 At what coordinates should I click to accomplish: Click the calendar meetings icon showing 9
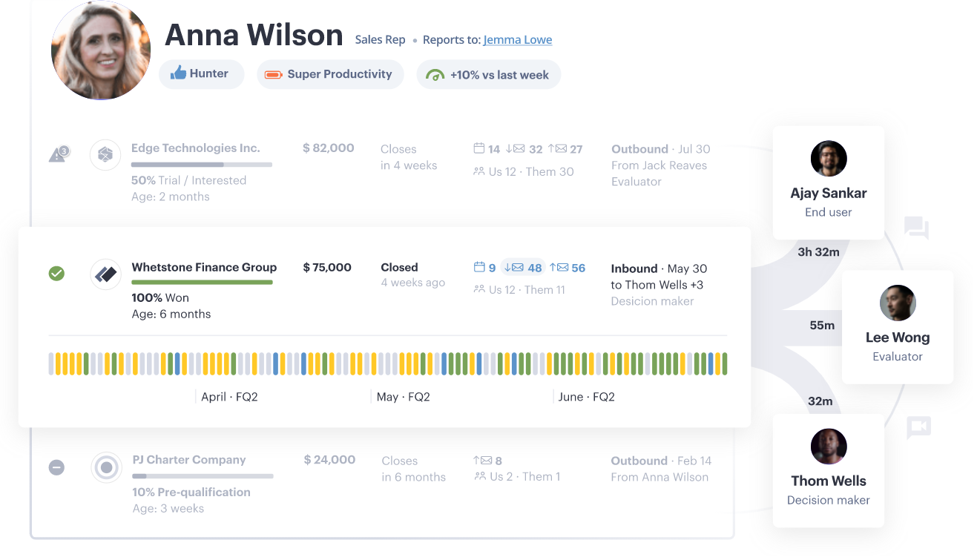pos(479,268)
